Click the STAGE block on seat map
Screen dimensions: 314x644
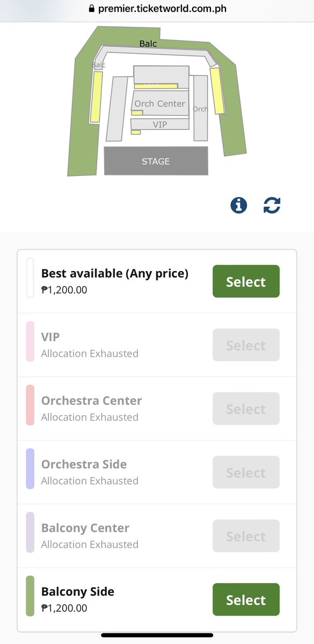pos(156,161)
